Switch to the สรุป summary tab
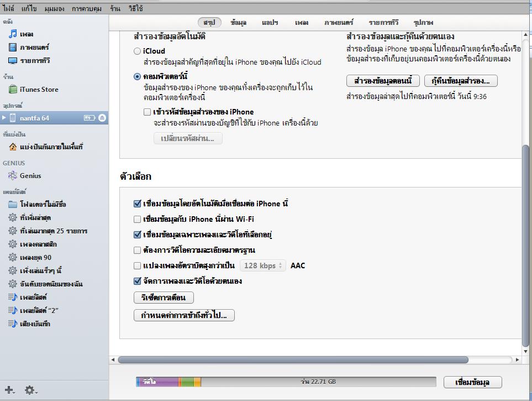 pos(210,23)
